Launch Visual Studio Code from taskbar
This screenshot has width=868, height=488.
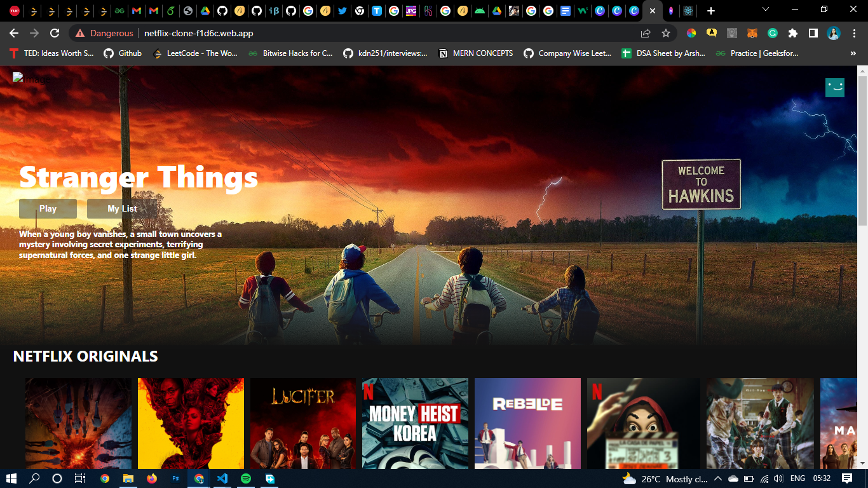point(222,478)
